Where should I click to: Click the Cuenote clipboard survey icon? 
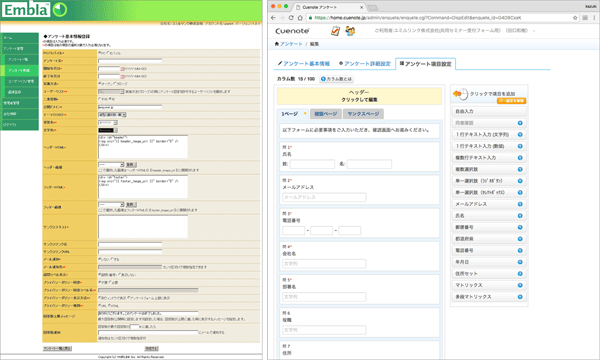(335, 31)
